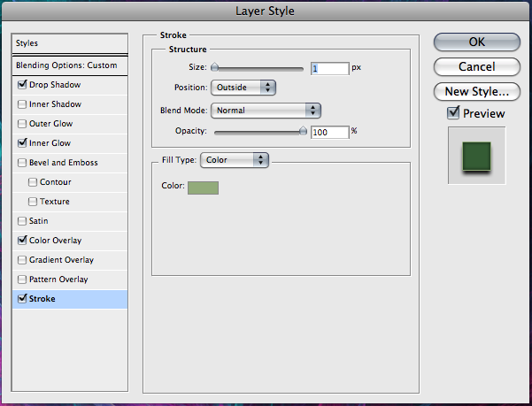The width and height of the screenshot is (532, 406).
Task: Click the OK button
Action: (477, 42)
